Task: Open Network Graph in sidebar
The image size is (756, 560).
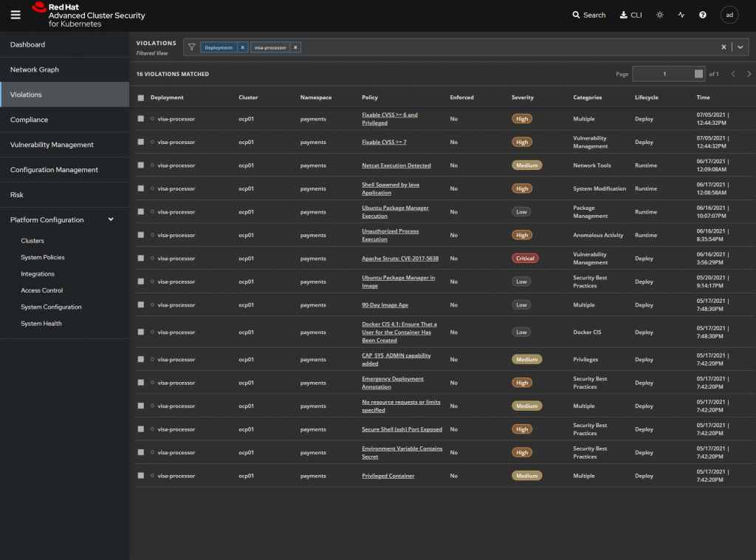Action: tap(65, 69)
